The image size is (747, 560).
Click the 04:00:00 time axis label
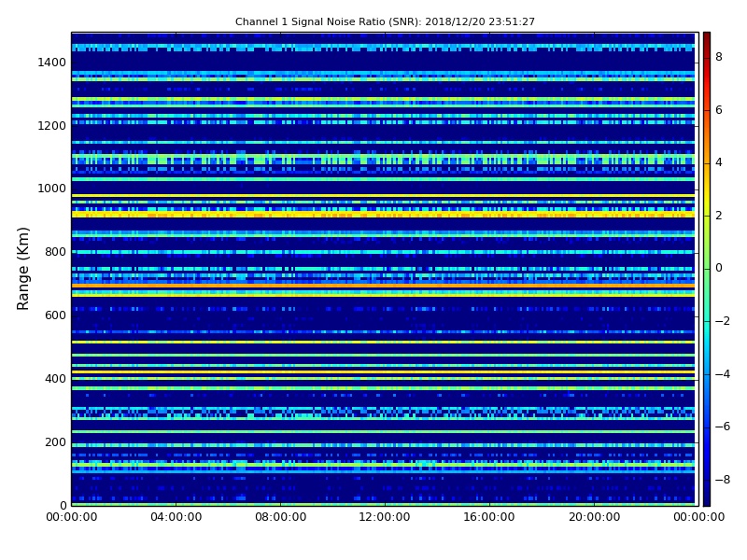(176, 517)
